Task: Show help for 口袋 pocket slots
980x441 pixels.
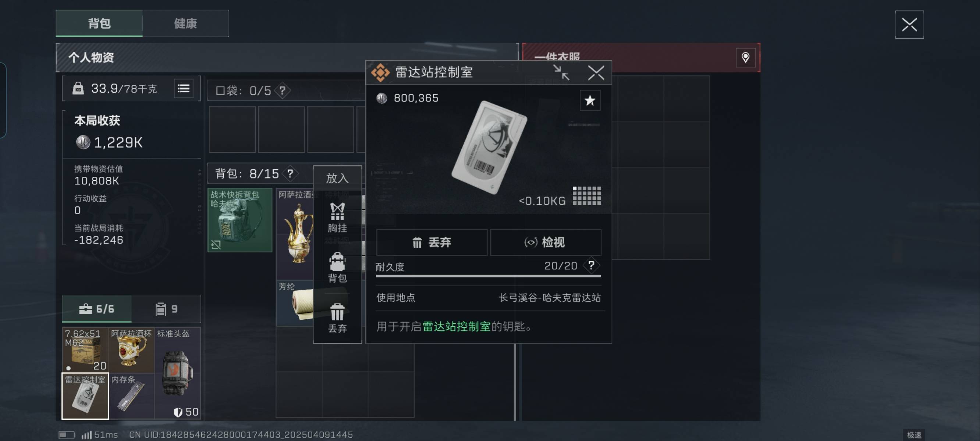Action: click(282, 90)
